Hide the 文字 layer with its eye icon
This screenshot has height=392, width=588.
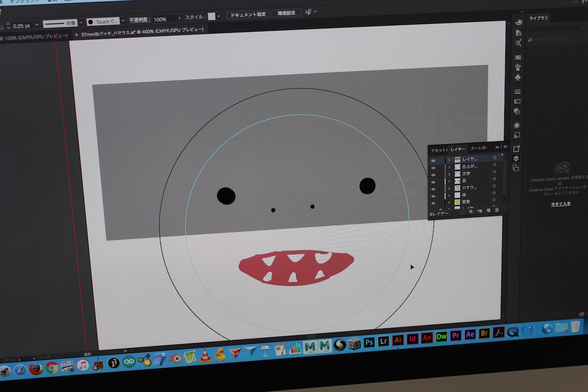coord(433,174)
